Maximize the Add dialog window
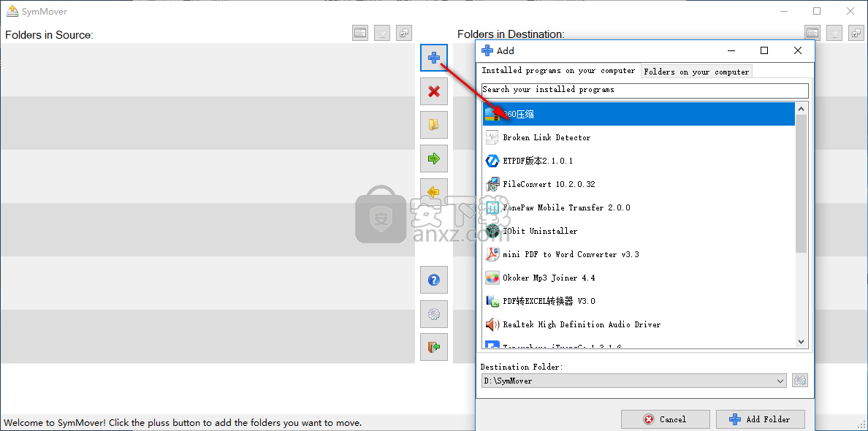 [764, 50]
